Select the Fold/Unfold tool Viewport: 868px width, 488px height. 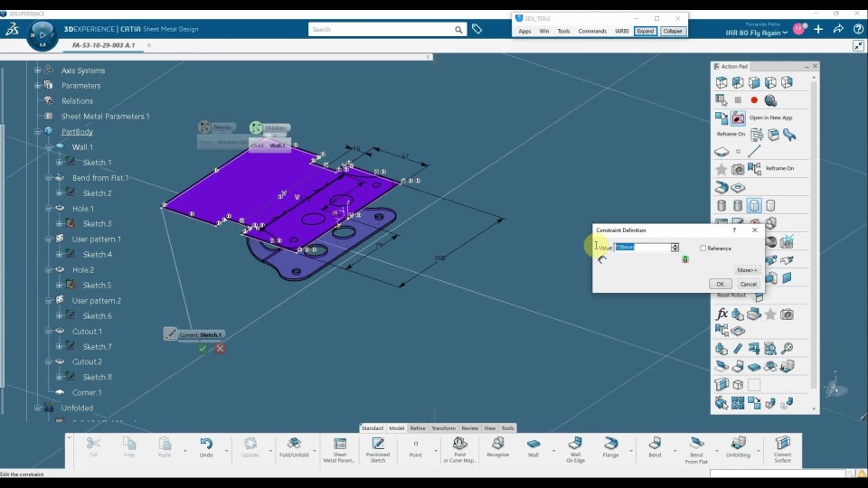point(294,446)
